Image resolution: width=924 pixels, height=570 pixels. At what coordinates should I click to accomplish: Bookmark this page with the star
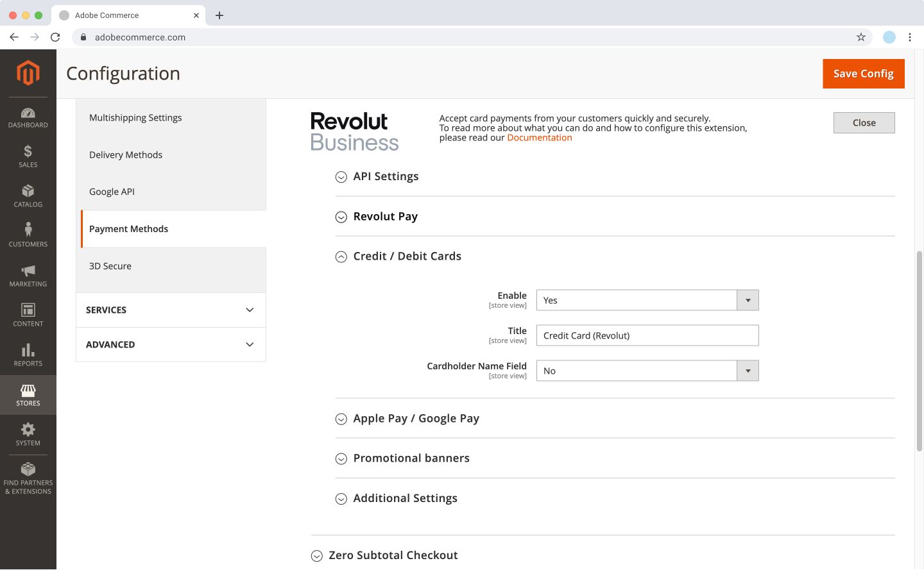coord(861,37)
